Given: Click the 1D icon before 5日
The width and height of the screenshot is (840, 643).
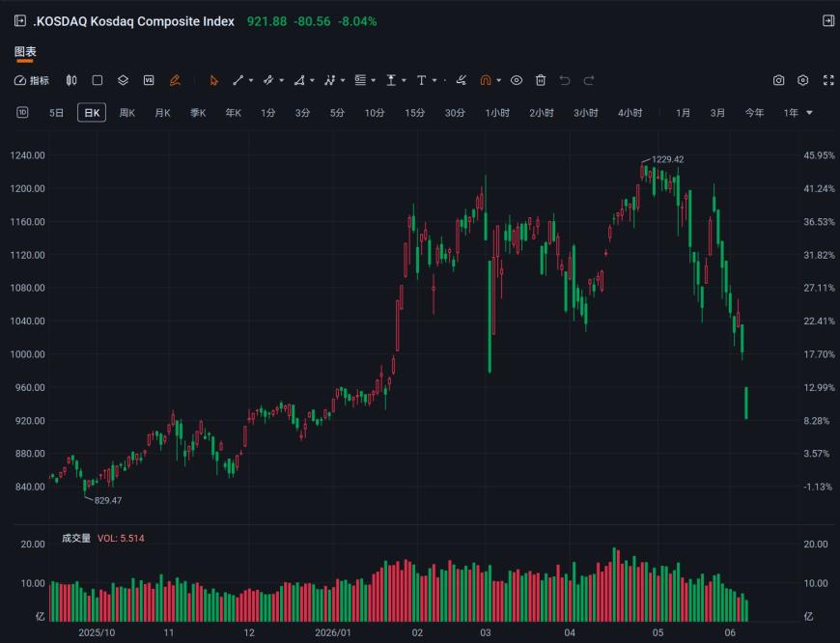Looking at the screenshot, I should pyautogui.click(x=22, y=113).
